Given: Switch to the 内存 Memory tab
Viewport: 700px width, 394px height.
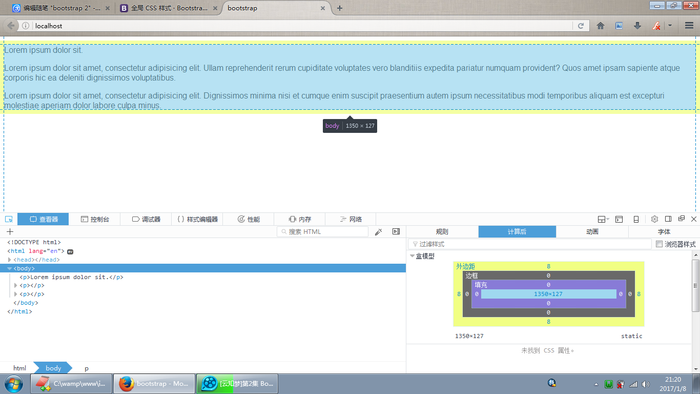Looking at the screenshot, I should pos(300,219).
